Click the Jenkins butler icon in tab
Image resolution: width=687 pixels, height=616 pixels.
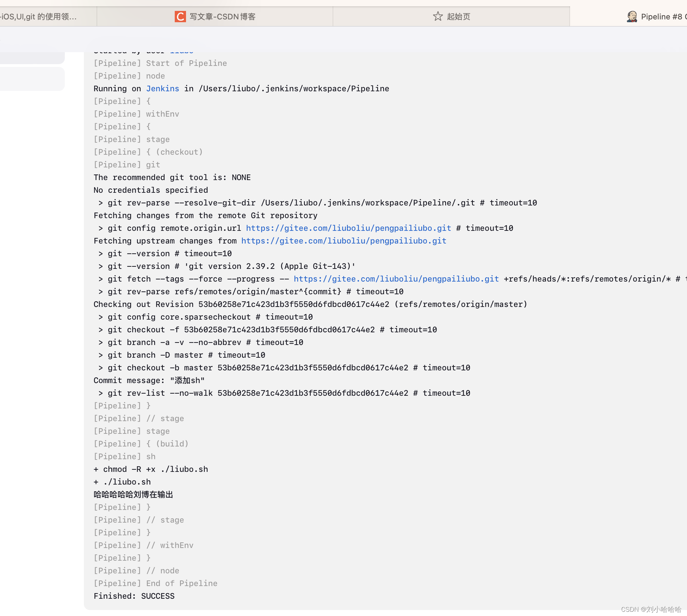632,17
